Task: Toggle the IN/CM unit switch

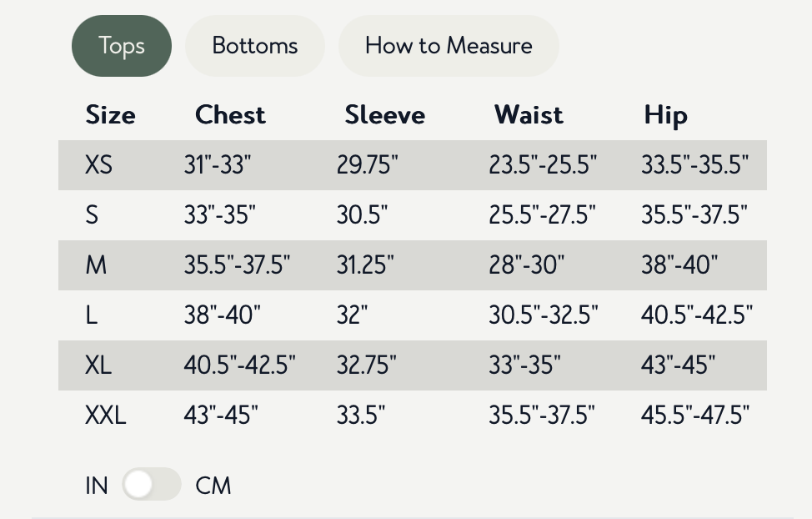Action: [x=151, y=484]
